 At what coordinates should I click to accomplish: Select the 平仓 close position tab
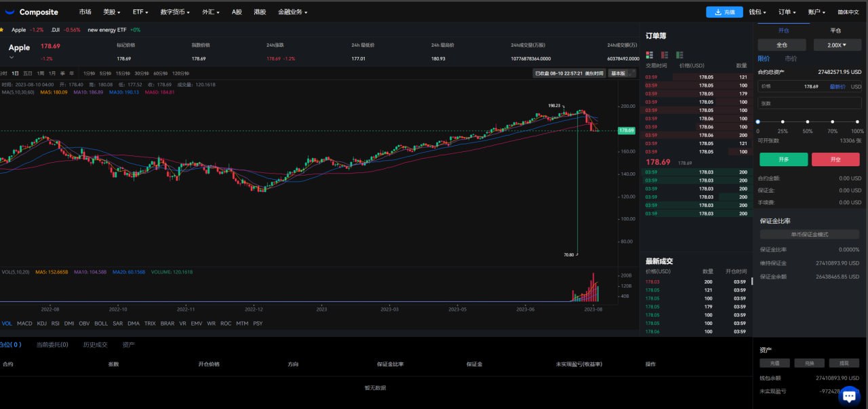(835, 31)
